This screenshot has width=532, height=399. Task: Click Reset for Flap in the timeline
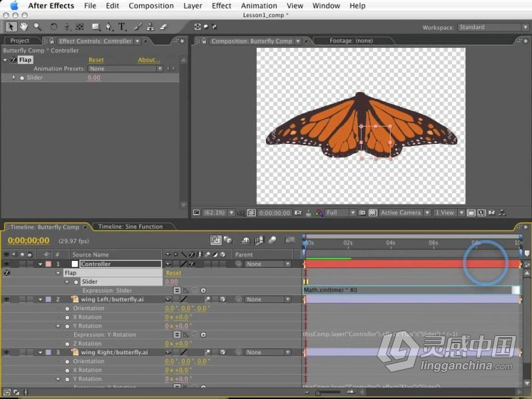[173, 273]
